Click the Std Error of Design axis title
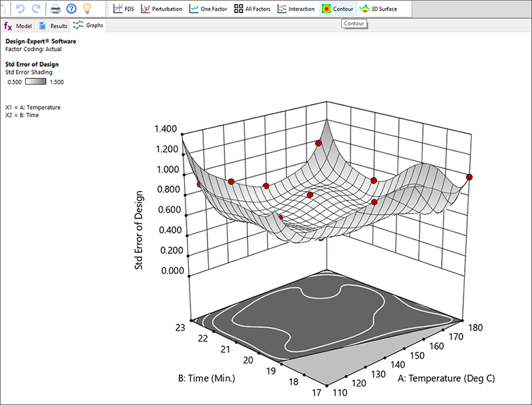Image resolution: width=532 pixels, height=405 pixels. pos(139,229)
